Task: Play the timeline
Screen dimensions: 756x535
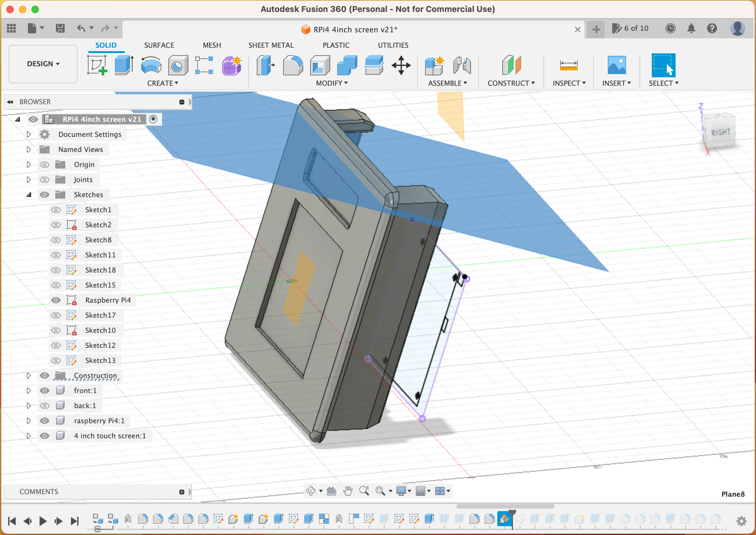Action: 43,521
